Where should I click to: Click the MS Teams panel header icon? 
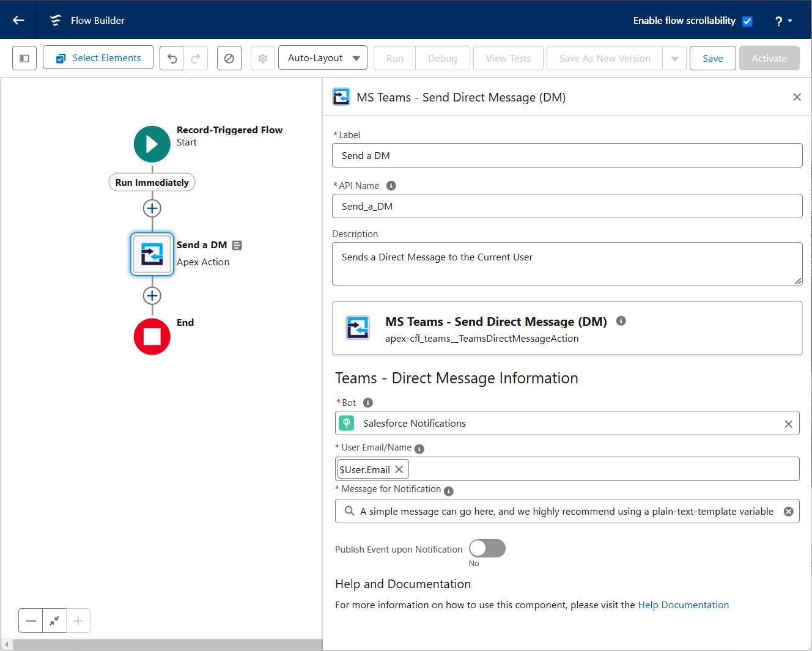click(341, 97)
